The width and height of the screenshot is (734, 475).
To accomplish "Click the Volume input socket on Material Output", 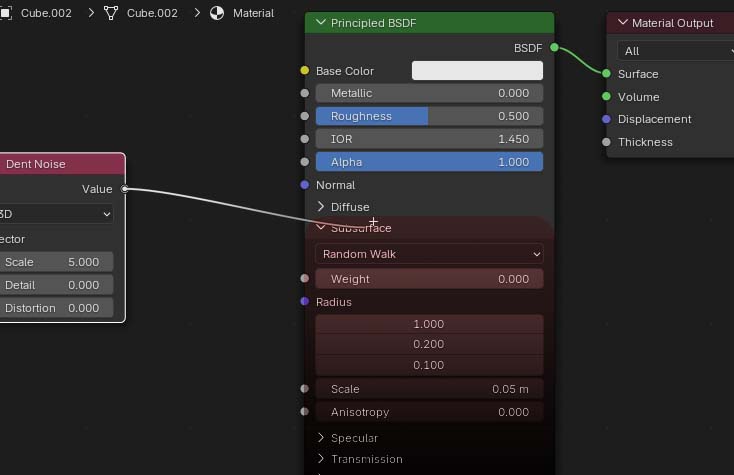I will click(x=606, y=96).
